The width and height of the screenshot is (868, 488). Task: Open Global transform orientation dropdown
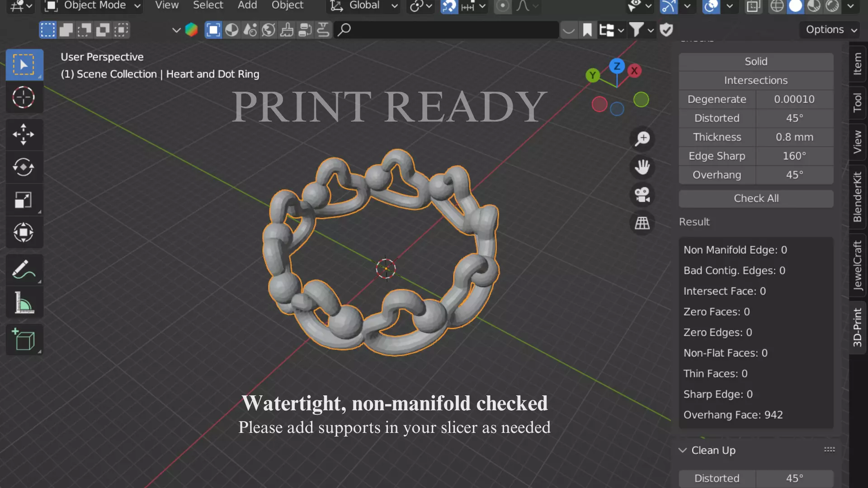(x=364, y=5)
